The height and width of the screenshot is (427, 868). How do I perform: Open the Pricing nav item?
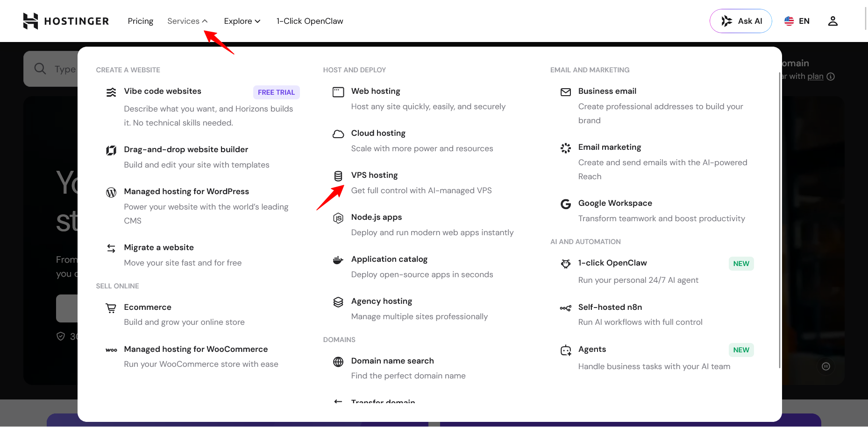click(x=141, y=21)
